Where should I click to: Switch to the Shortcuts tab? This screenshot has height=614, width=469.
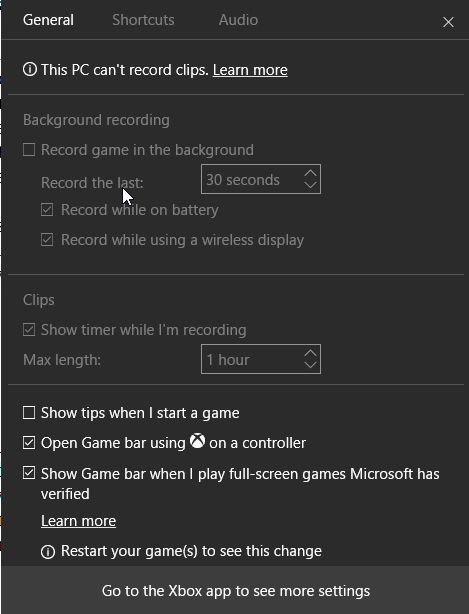(x=143, y=20)
